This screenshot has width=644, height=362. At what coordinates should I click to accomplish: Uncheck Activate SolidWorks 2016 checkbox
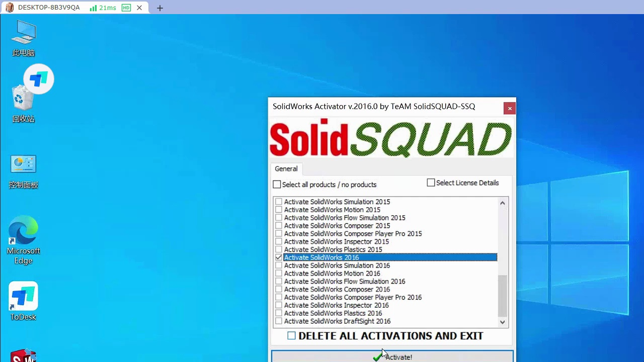[x=279, y=257]
